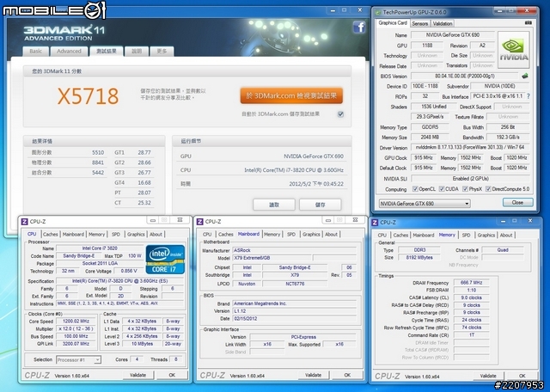This screenshot has height=392, width=550.
Task: Minimize the 3DMark 11 window
Action: [x=333, y=10]
